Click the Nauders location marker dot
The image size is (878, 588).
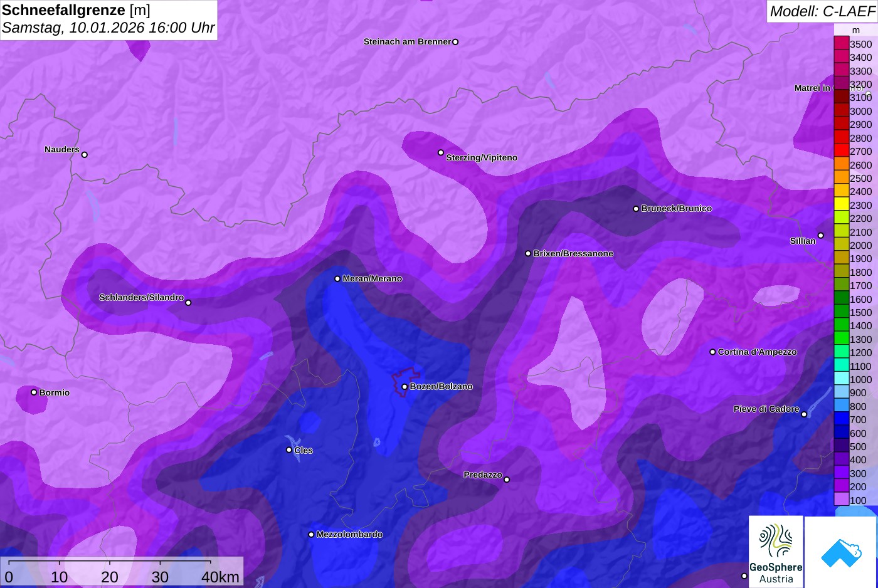(85, 155)
